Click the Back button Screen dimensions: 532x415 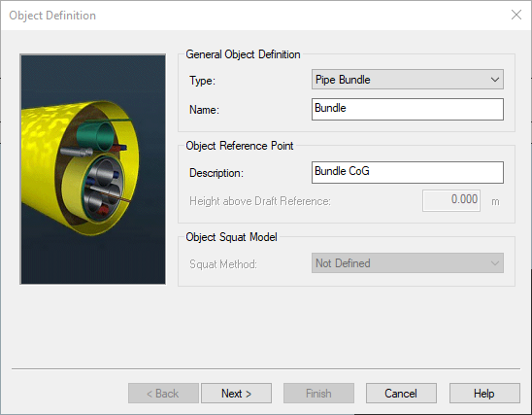pyautogui.click(x=163, y=394)
